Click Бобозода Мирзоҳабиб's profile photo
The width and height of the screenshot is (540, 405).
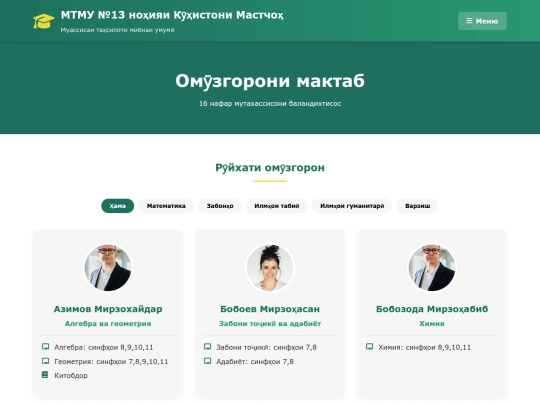(432, 268)
